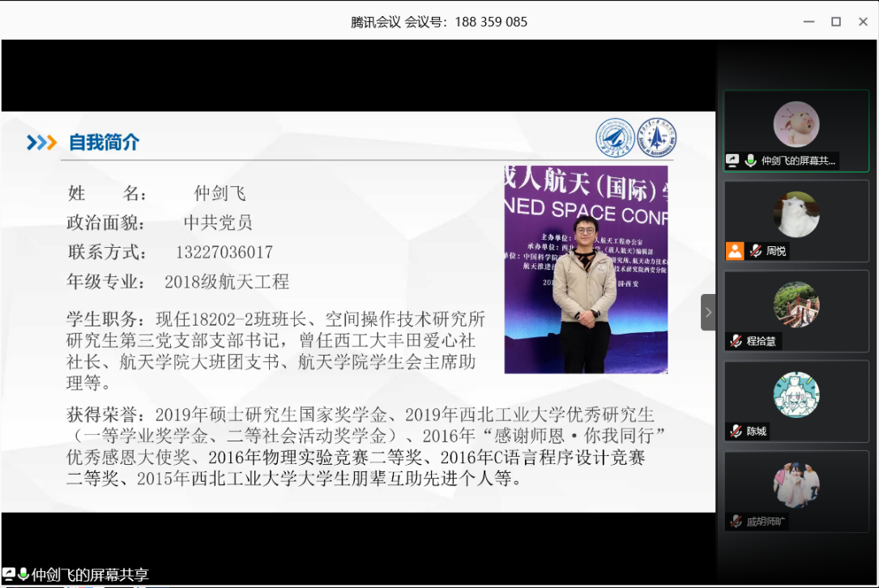This screenshot has width=879, height=588.
Task: Click muted microphone icon next to 陈城
Action: point(736,431)
